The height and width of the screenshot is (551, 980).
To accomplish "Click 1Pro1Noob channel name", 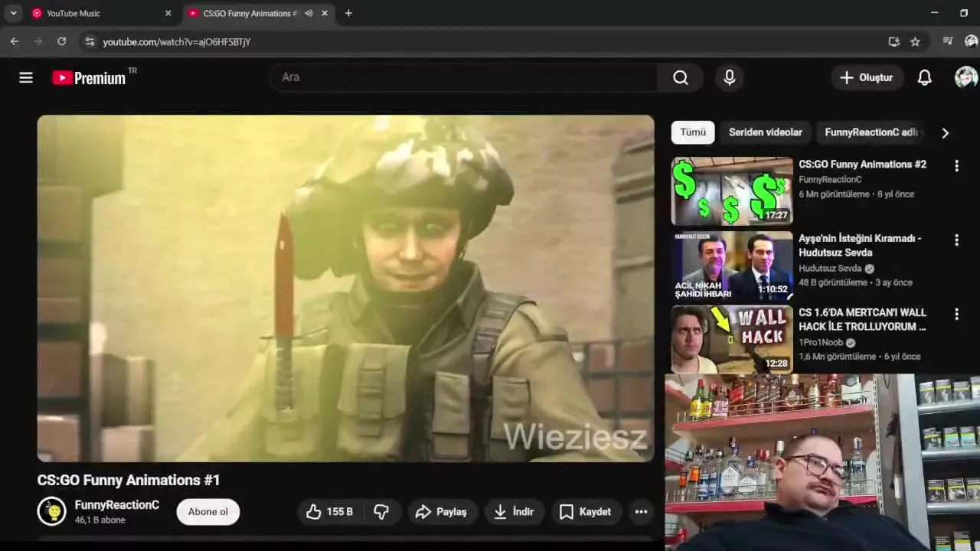I will pos(821,342).
